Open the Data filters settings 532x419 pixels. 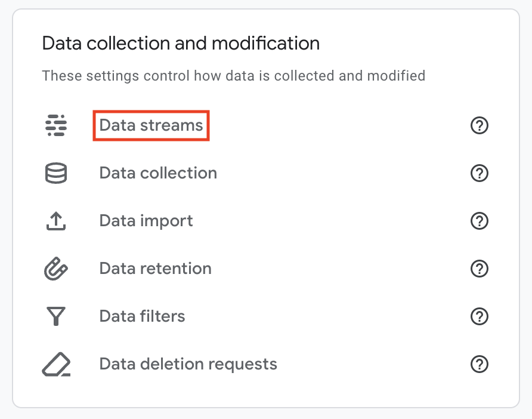142,316
